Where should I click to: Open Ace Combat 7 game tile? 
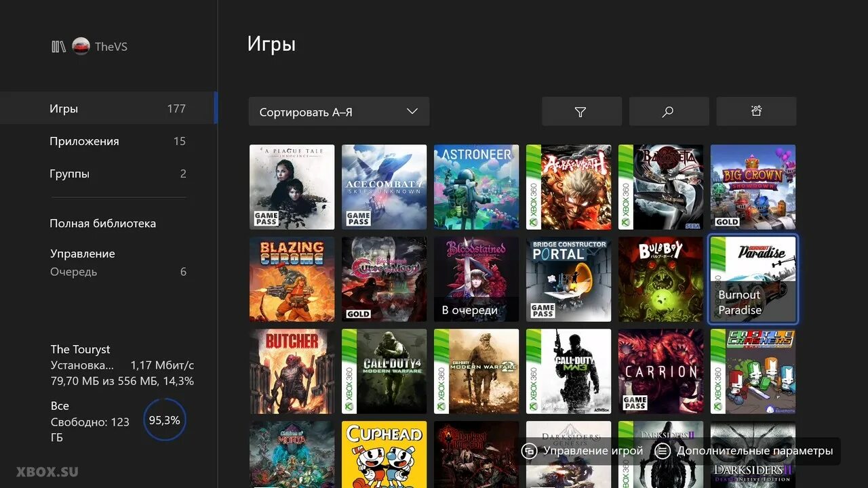point(384,187)
